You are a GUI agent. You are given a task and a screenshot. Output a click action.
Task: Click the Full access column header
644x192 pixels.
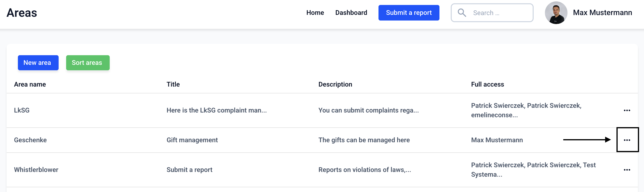point(487,84)
